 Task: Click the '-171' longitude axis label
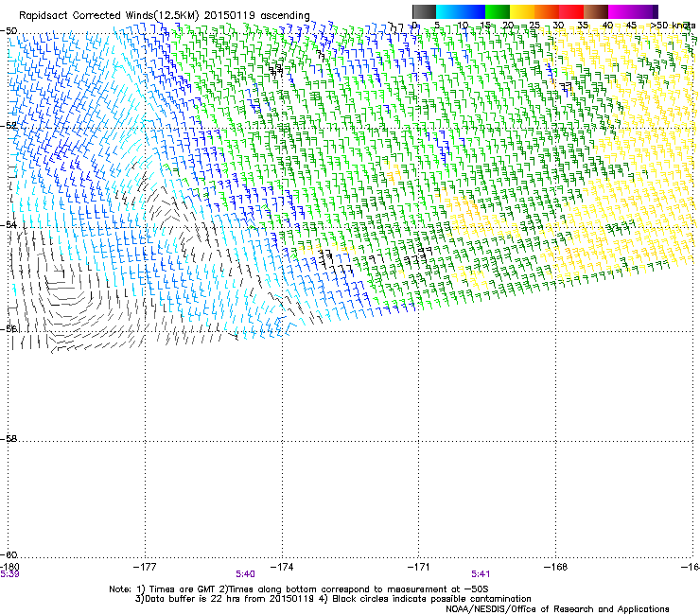(419, 567)
